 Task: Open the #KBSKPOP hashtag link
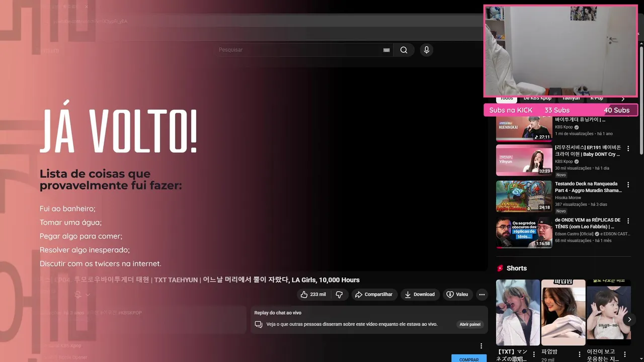[130, 313]
